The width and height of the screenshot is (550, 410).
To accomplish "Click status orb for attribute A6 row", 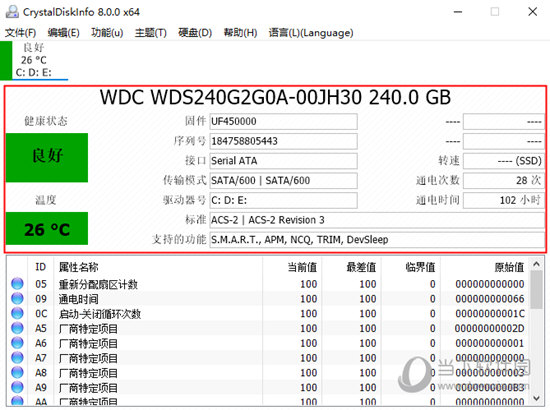I will tap(17, 343).
